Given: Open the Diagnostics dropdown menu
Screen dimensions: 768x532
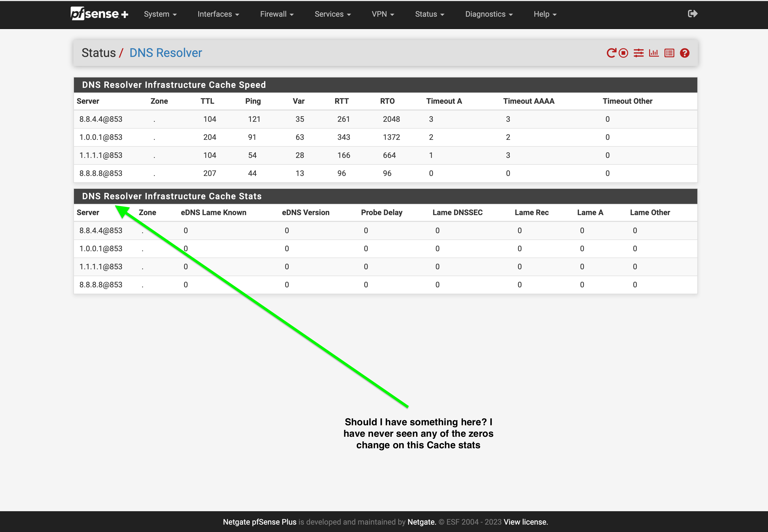Looking at the screenshot, I should [x=489, y=14].
